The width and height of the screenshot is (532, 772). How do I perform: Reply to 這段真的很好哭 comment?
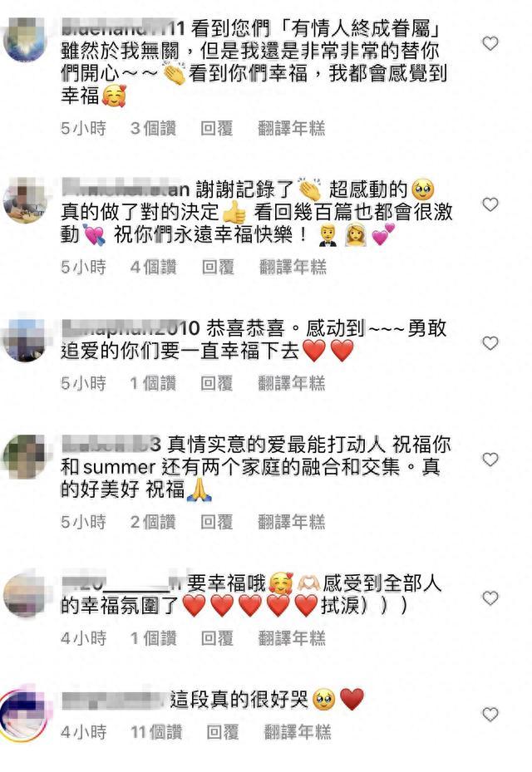tap(222, 732)
